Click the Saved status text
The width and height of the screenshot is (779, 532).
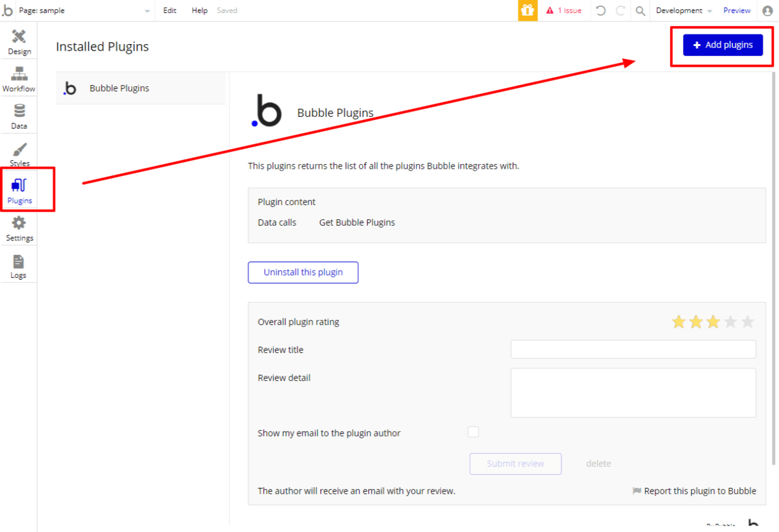(227, 10)
